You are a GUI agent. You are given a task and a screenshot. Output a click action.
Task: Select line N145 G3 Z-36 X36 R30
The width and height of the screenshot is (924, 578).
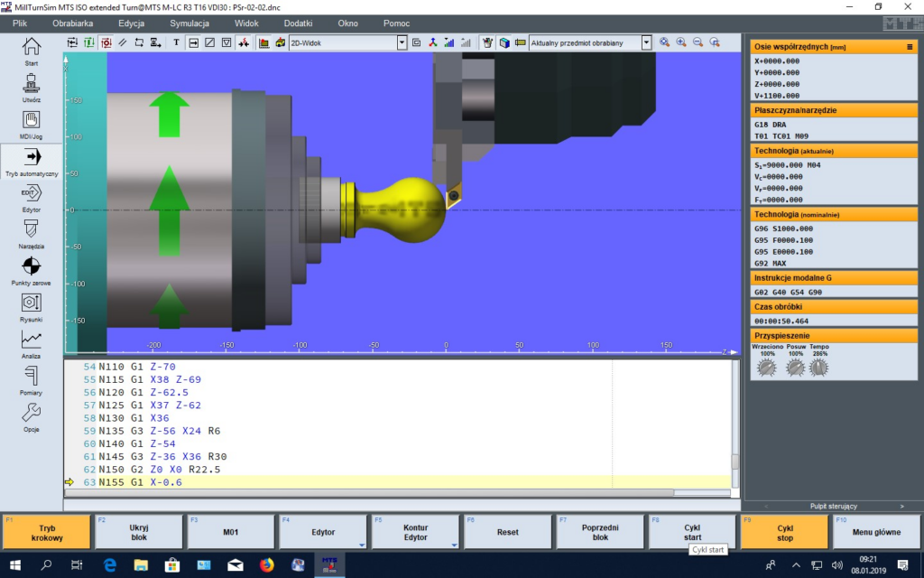(162, 456)
